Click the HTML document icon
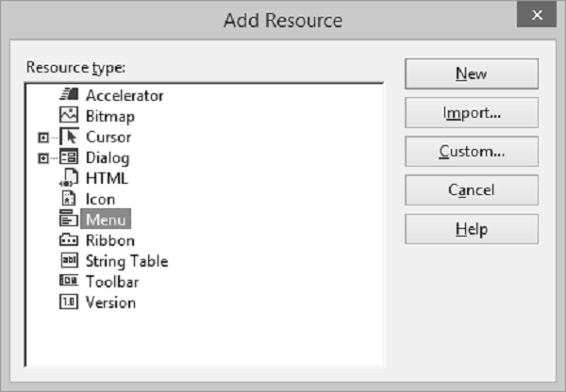This screenshot has width=566, height=392. click(x=68, y=178)
